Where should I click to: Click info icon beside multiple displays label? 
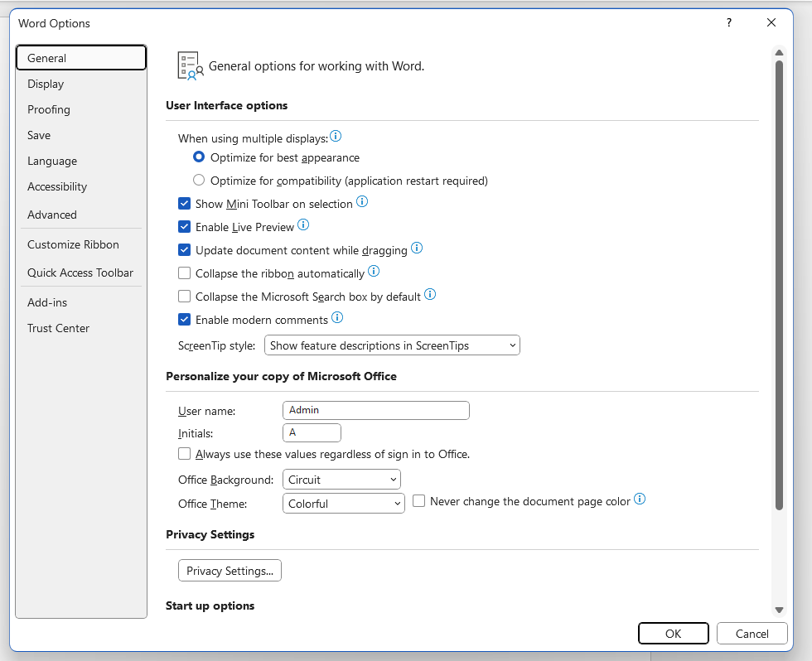point(336,136)
